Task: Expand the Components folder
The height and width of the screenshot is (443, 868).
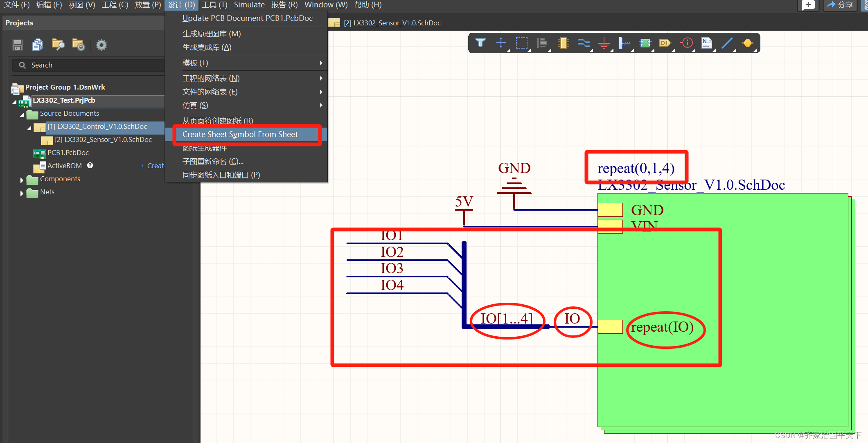Action: pos(22,180)
